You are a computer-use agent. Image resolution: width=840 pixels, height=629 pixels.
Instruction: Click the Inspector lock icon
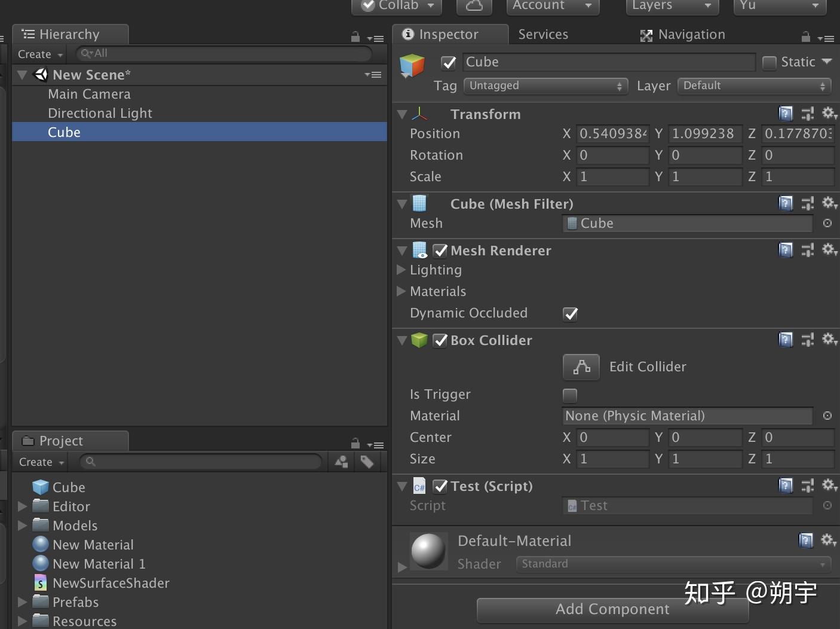[x=805, y=36]
